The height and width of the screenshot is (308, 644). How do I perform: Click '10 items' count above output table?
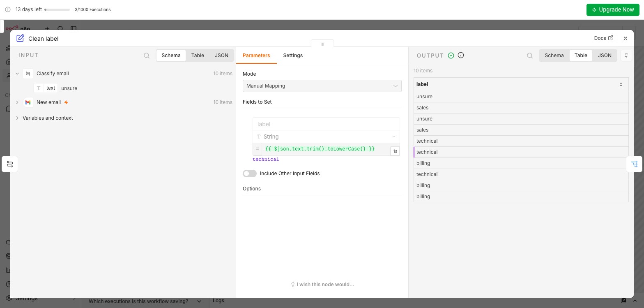(423, 71)
